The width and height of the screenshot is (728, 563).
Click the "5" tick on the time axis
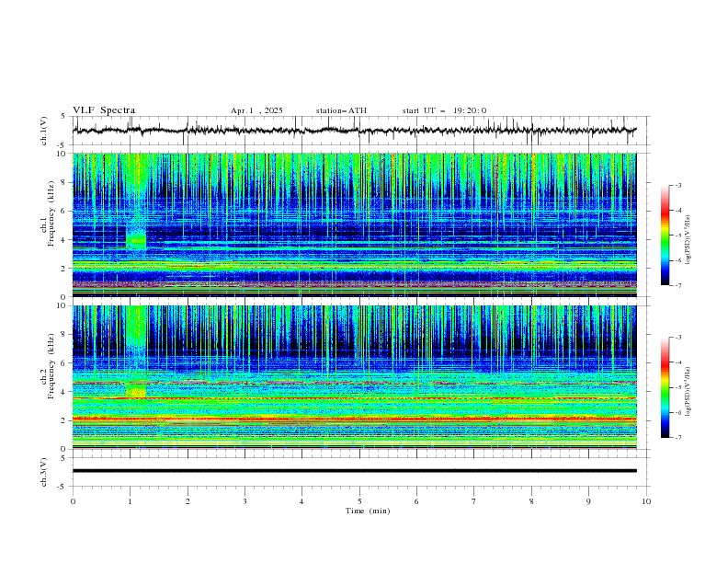(x=359, y=501)
